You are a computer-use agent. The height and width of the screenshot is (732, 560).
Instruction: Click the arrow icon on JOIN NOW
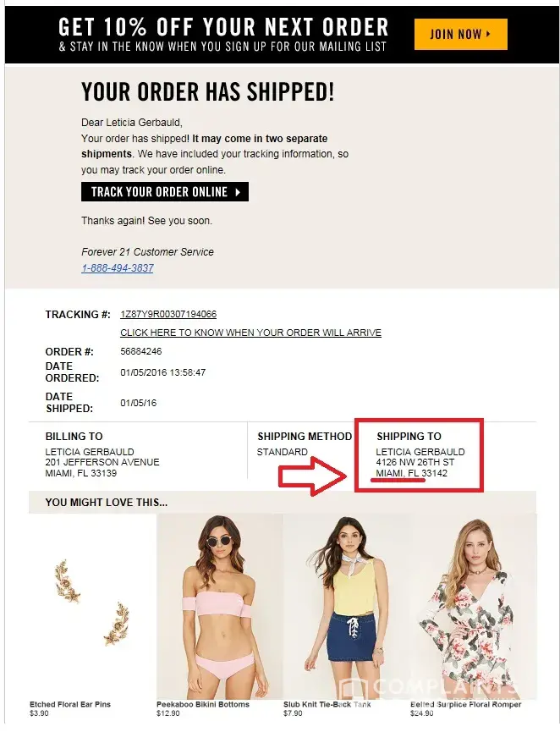488,34
